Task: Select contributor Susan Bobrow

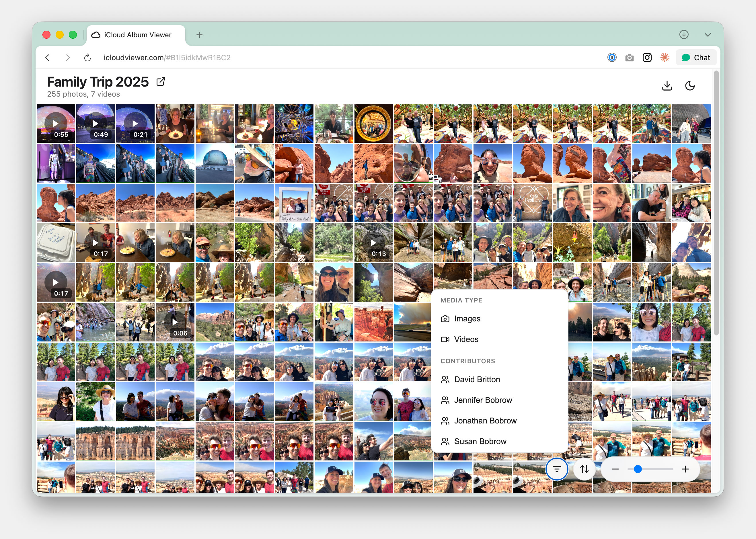Action: click(x=480, y=441)
